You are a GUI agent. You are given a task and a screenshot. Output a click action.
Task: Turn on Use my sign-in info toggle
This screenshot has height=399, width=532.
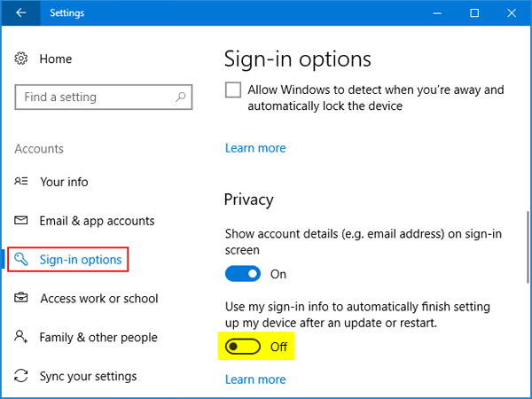pos(243,346)
